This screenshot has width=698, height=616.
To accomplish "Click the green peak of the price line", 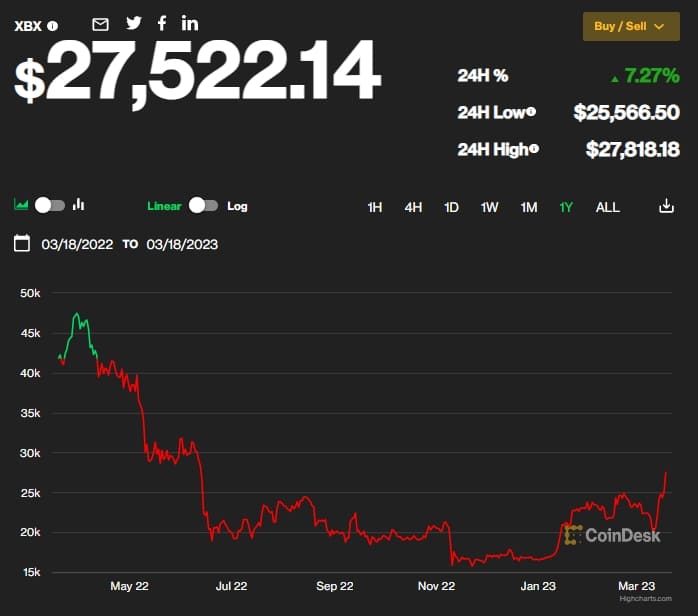I will [x=77, y=314].
